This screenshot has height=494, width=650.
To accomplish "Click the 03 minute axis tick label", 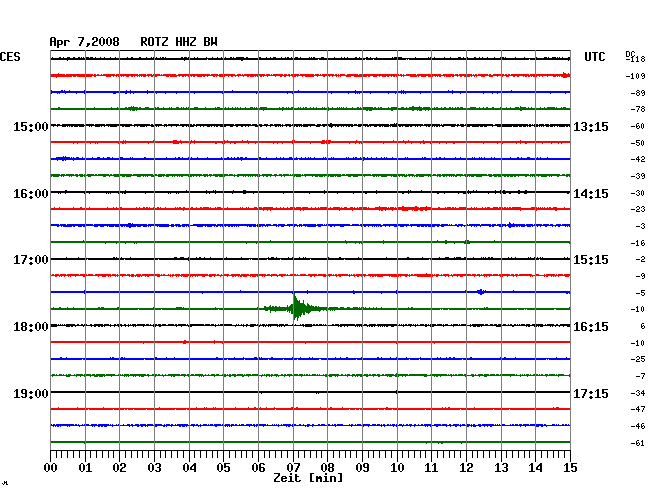I will [x=154, y=467].
